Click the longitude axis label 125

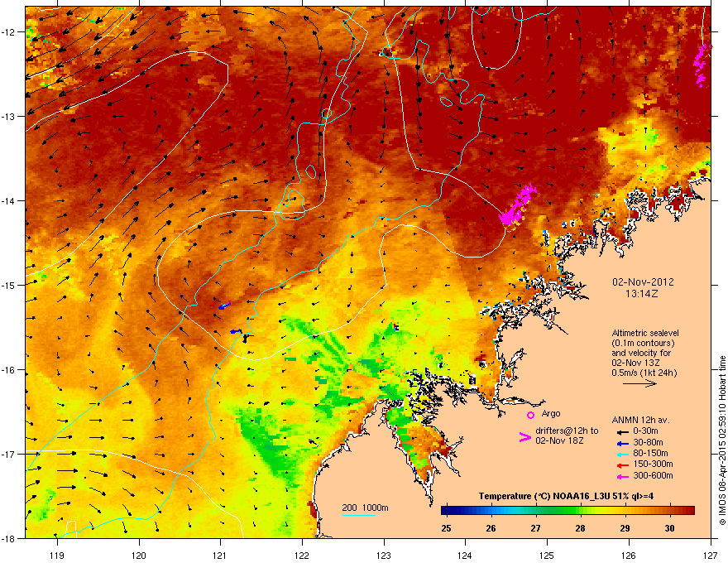[547, 555]
